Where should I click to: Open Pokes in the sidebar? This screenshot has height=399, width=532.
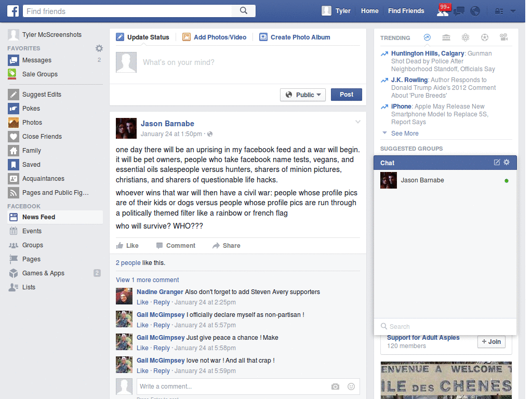[55, 108]
